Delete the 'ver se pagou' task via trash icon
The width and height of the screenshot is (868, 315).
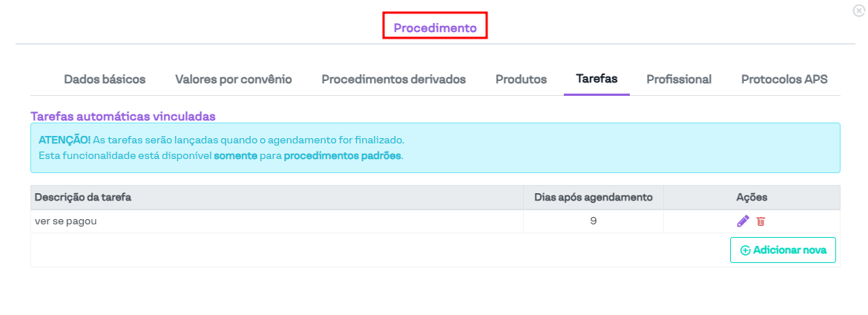760,221
